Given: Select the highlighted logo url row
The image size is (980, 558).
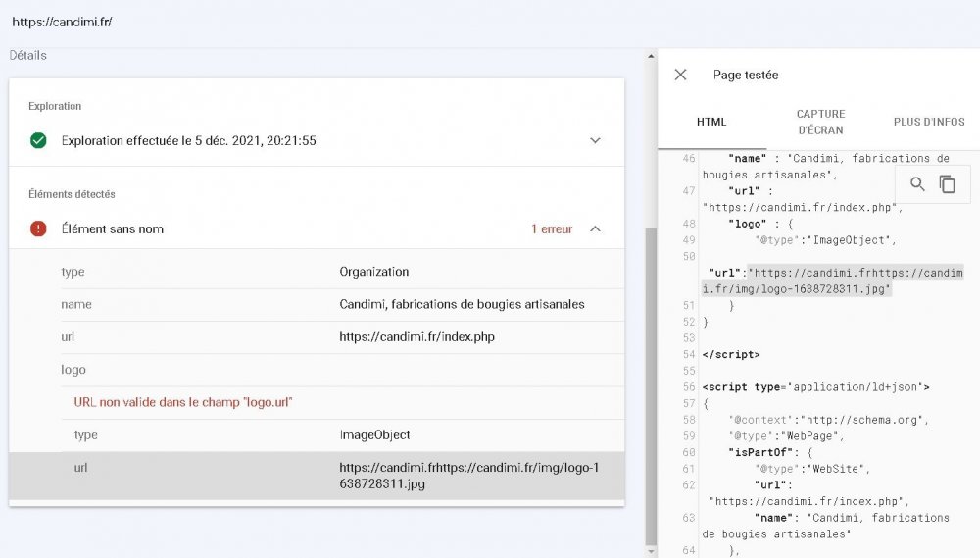Looking at the screenshot, I should click(317, 476).
